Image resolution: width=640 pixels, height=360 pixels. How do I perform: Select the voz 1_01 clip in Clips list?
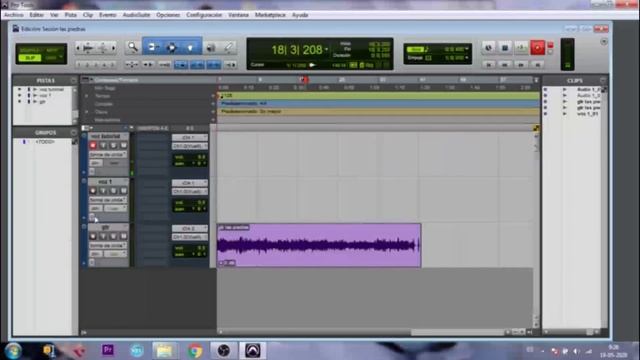(588, 114)
